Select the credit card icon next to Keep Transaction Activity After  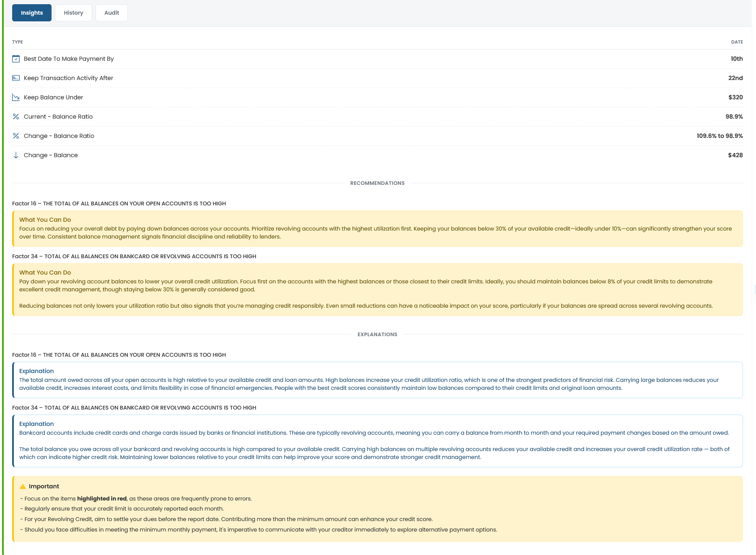[16, 78]
